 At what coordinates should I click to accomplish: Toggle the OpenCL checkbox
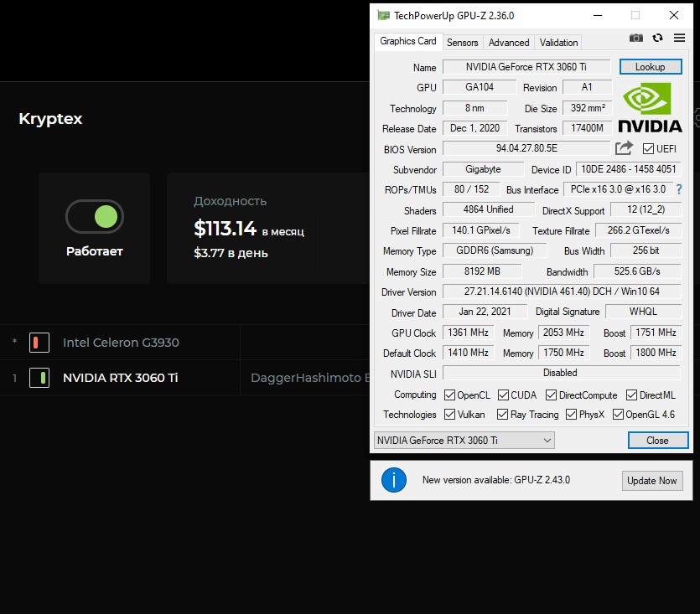point(449,395)
